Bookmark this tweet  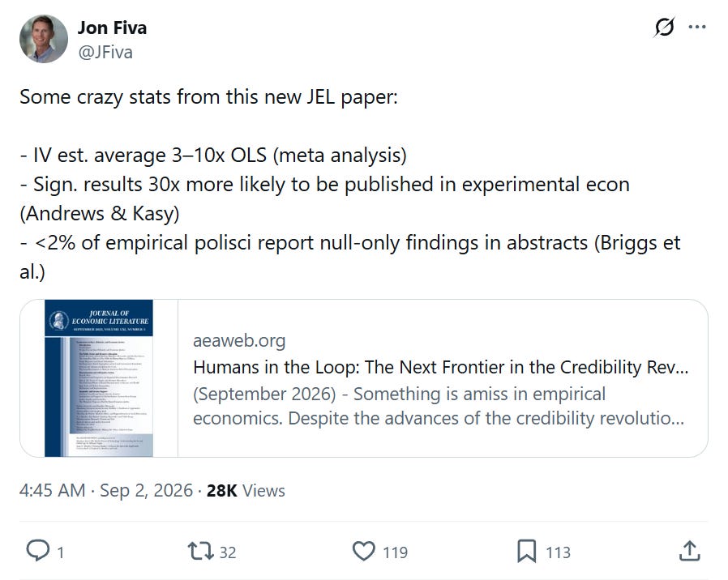pyautogui.click(x=526, y=551)
